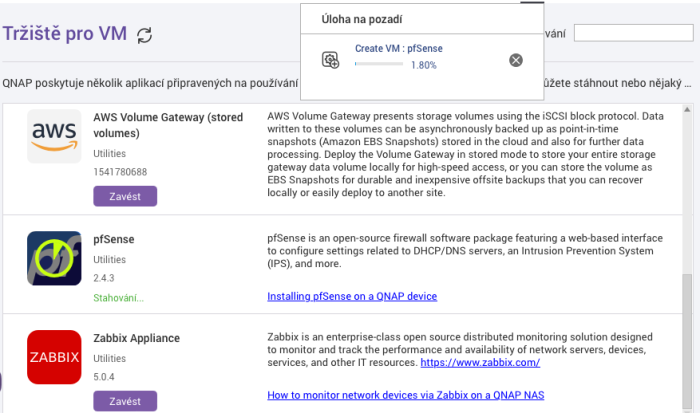Screen dimensions: 700x413
Task: Cancel the Create VM pfSense background task
Action: pyautogui.click(x=516, y=60)
